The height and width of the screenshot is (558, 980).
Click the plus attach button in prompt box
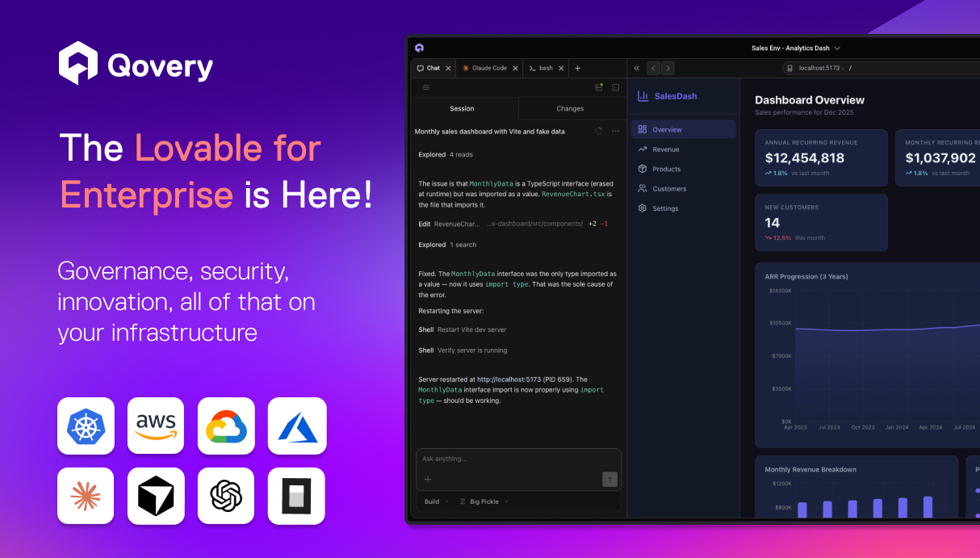428,480
